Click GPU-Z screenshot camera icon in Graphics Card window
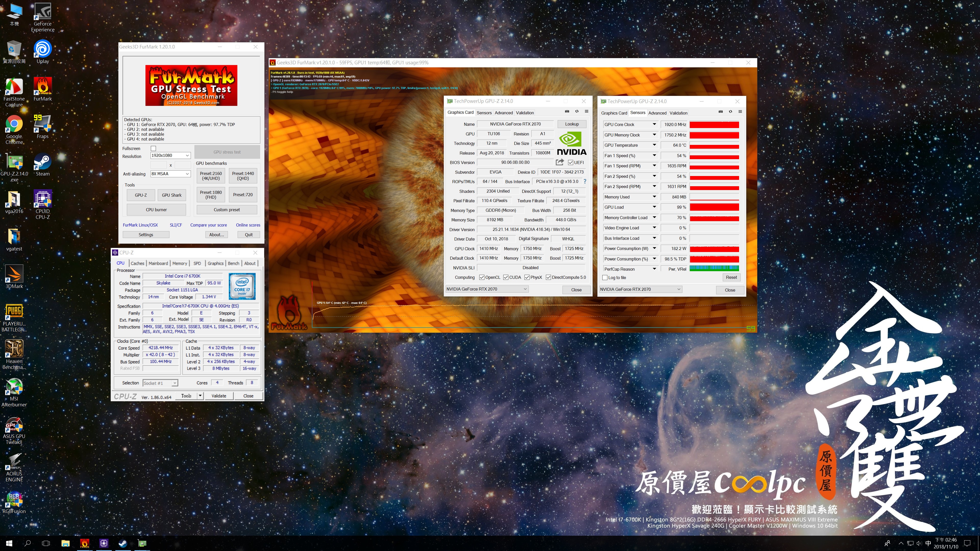The image size is (980, 551). [567, 111]
